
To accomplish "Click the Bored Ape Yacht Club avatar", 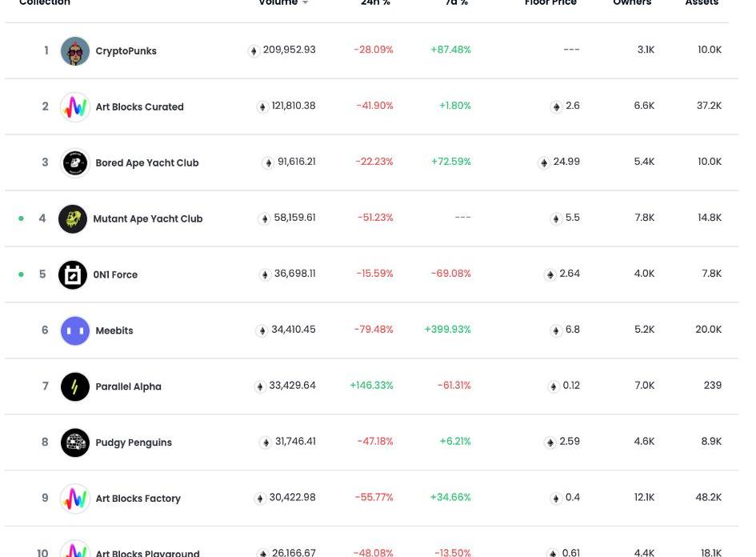I will [75, 163].
